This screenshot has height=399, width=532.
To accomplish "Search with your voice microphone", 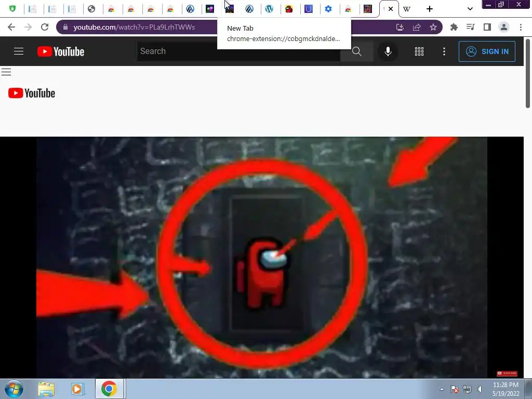I will tap(388, 51).
